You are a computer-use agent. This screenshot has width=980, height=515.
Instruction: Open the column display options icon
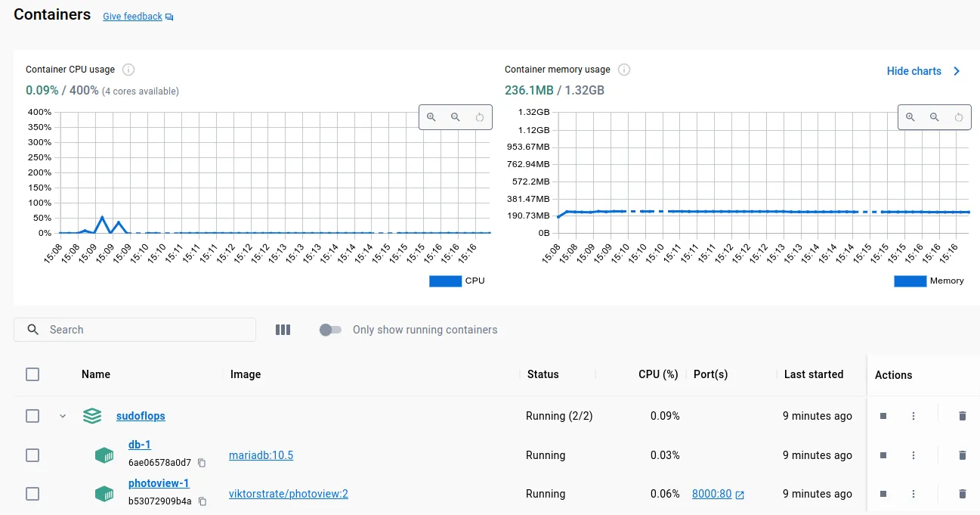point(283,330)
